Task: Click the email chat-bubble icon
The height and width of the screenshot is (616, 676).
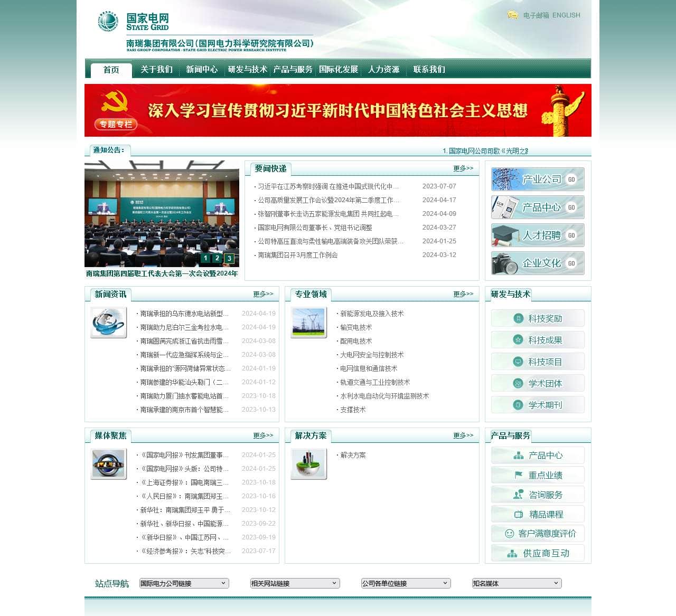Action: point(513,15)
